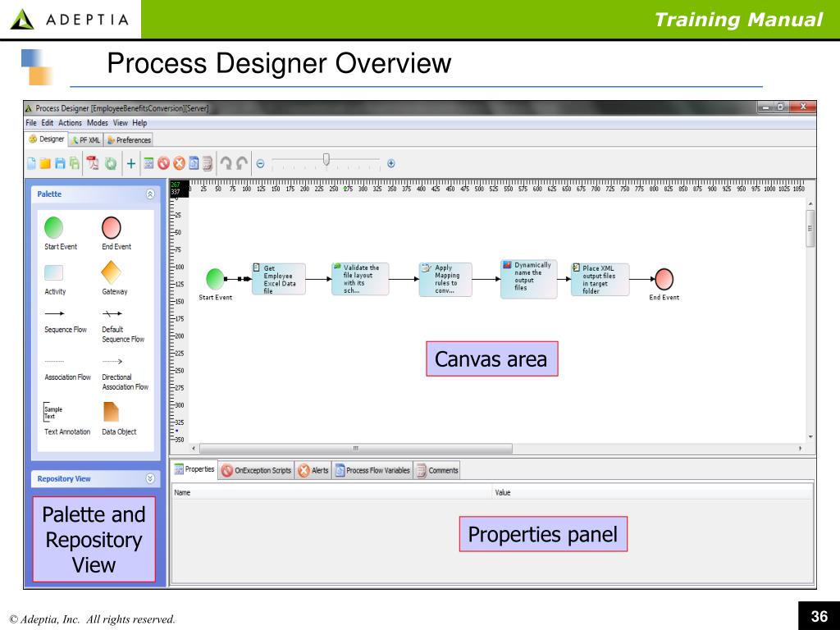The image size is (840, 630).
Task: Open the Process Flow Variables tab
Action: pos(372,470)
